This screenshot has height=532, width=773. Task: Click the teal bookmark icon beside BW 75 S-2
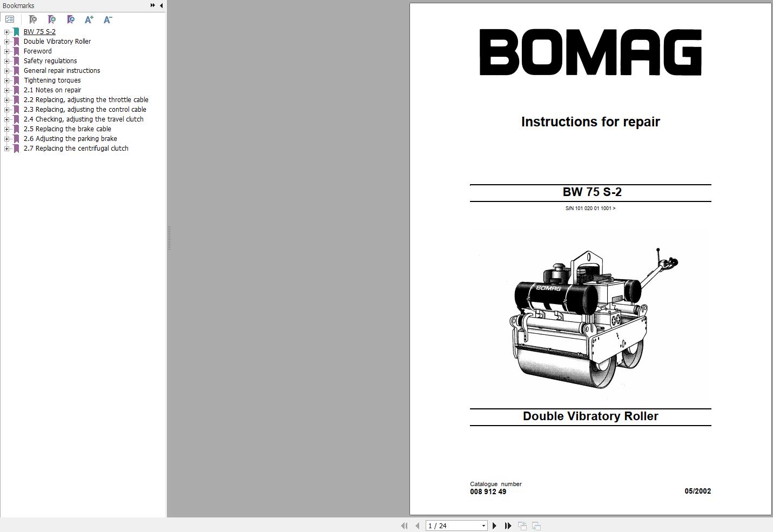coord(16,32)
